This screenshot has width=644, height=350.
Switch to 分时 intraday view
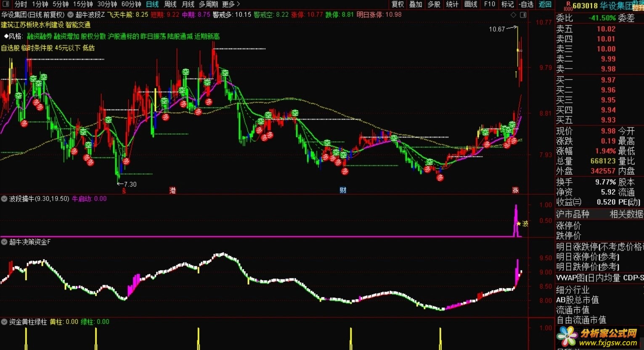(21, 4)
